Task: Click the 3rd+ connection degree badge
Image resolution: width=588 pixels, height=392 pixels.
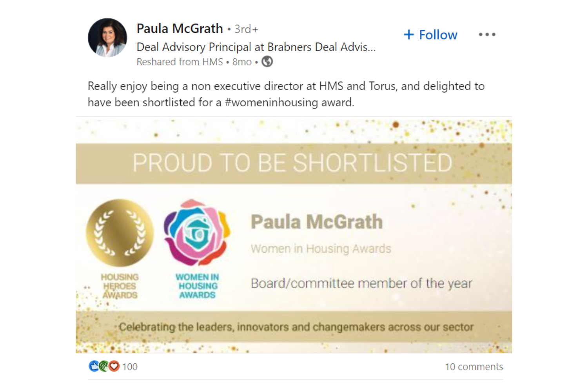Action: pyautogui.click(x=246, y=29)
